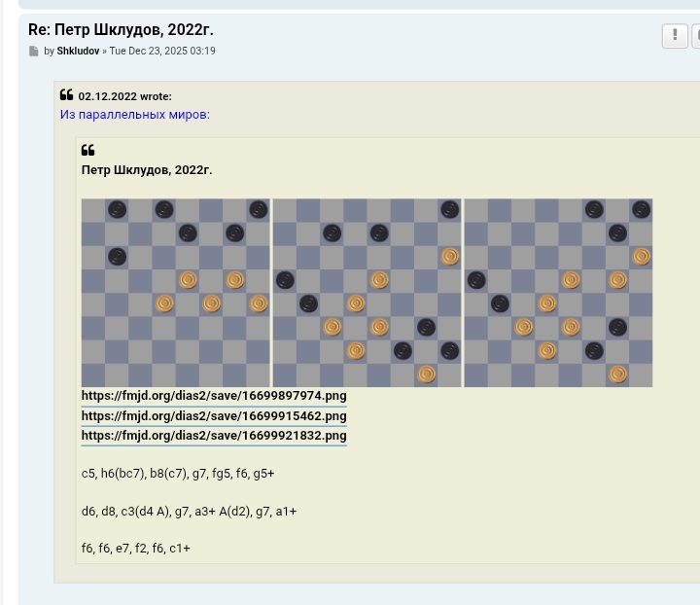Click the partially visible quote button at right edge
This screenshot has height=605, width=700.
coord(695,36)
